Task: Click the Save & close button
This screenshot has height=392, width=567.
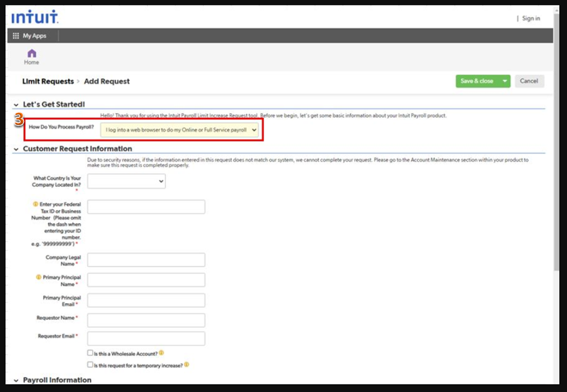Action: tap(477, 81)
